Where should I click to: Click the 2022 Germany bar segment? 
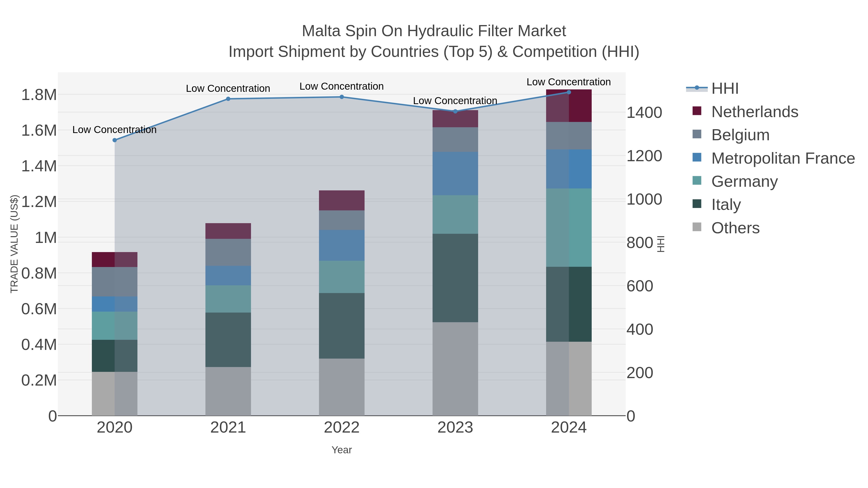click(342, 277)
